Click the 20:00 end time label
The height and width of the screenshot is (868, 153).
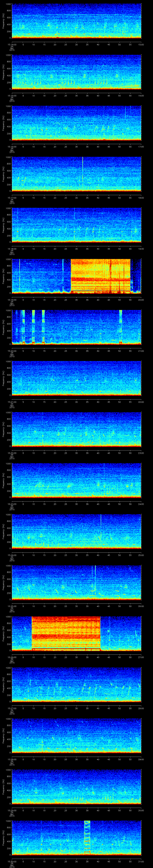point(141,300)
